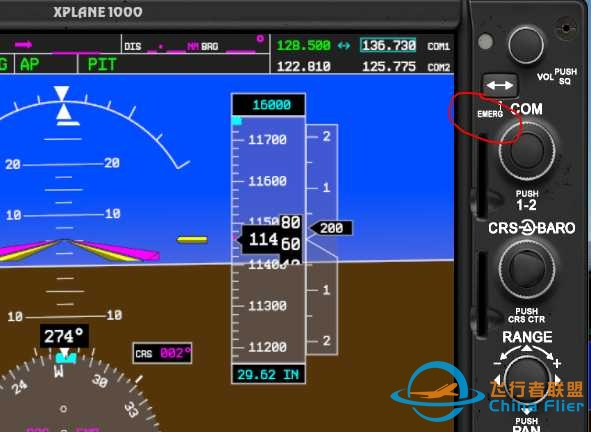This screenshot has height=432, width=591.
Task: Click the range increase plus symbol
Action: [557, 364]
